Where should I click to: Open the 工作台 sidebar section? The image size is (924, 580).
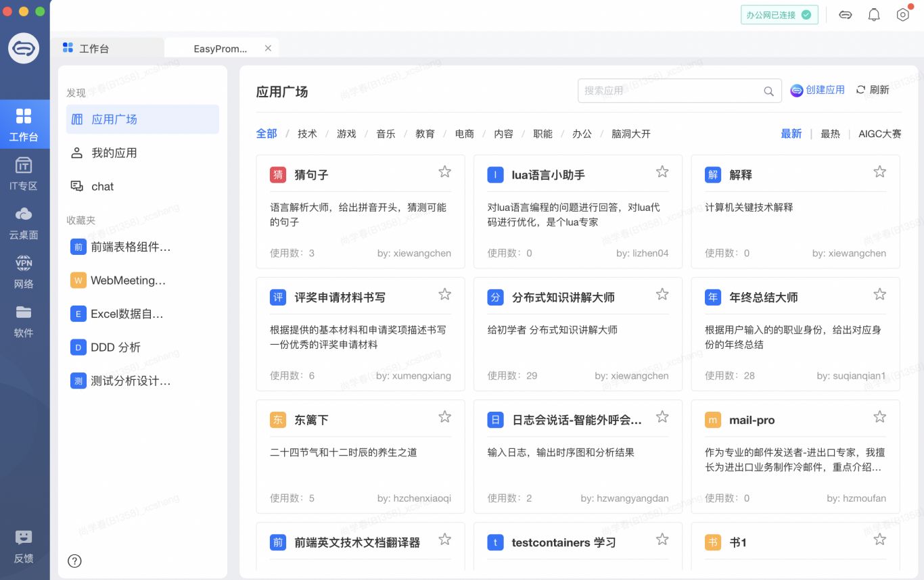tap(24, 124)
